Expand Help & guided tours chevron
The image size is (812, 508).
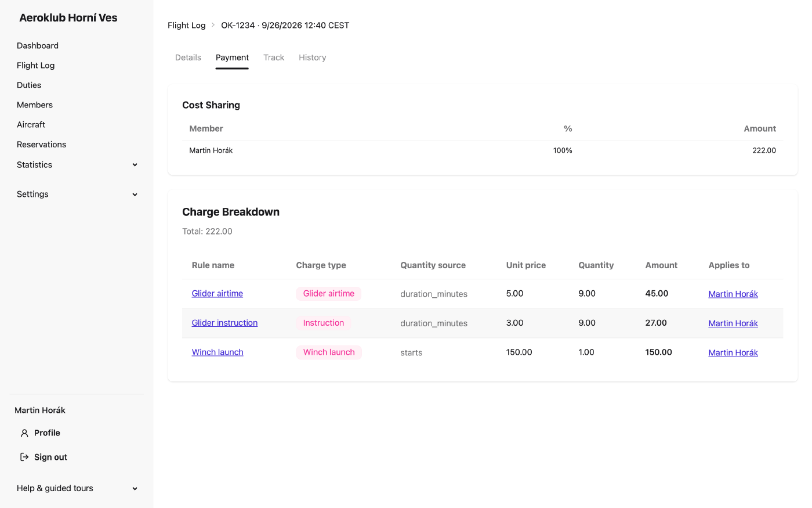point(135,489)
